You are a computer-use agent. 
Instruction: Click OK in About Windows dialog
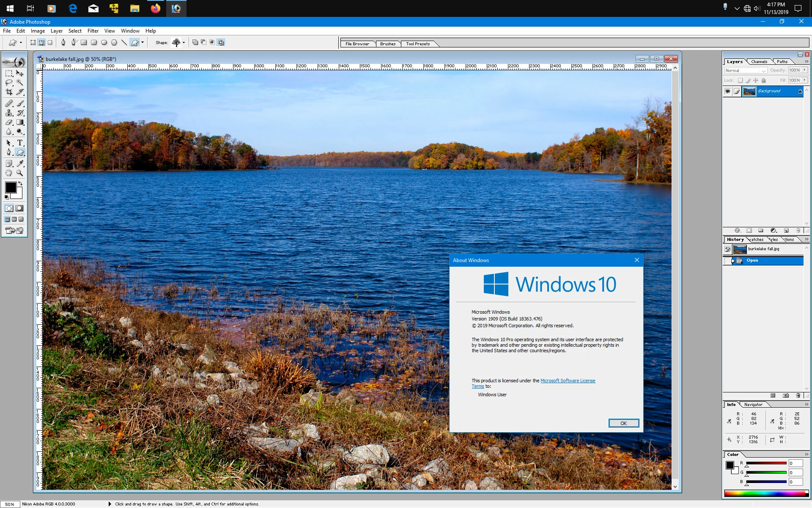pyautogui.click(x=623, y=423)
